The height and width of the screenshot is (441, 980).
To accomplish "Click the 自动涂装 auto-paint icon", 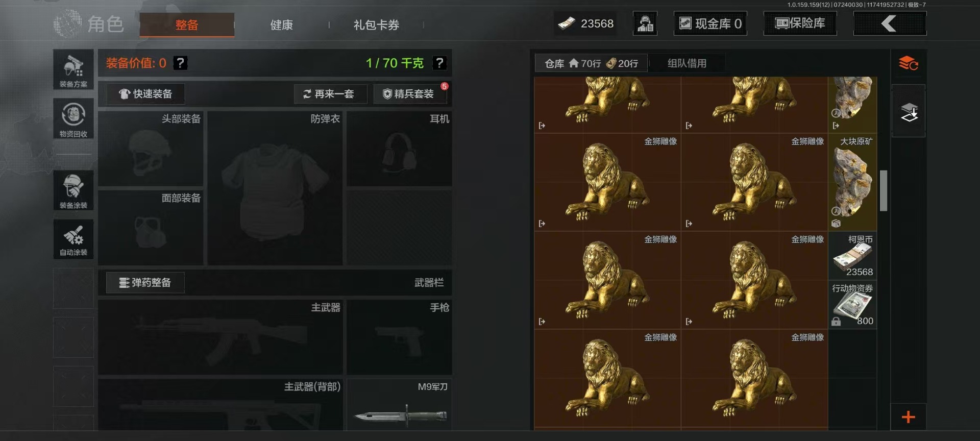I will (73, 239).
